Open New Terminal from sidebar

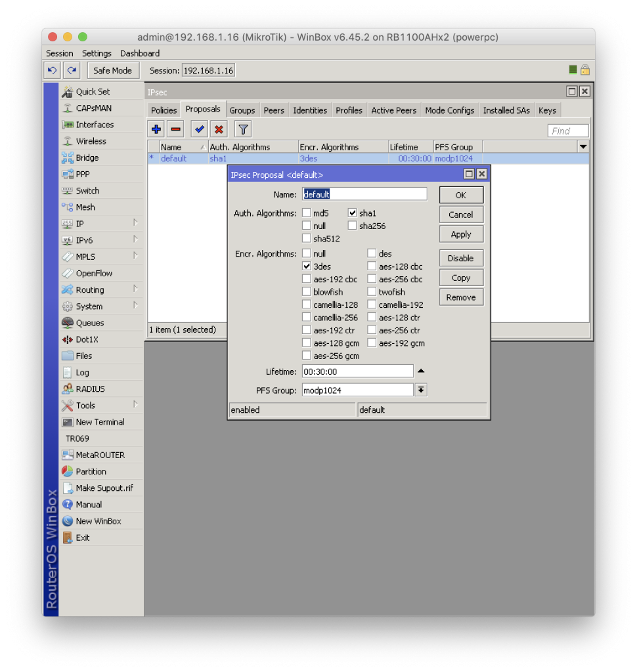click(100, 422)
